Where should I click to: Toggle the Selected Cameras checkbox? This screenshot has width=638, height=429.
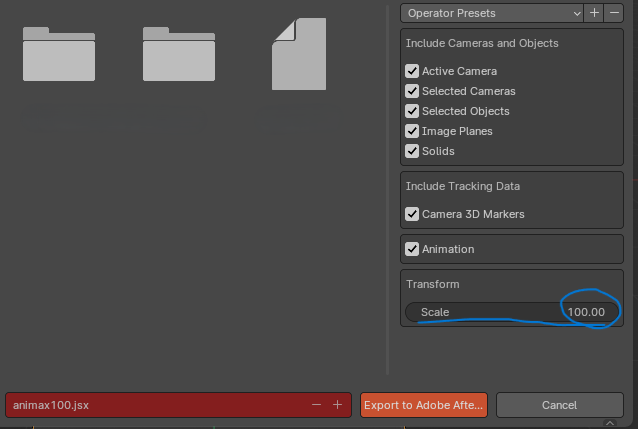coord(412,91)
